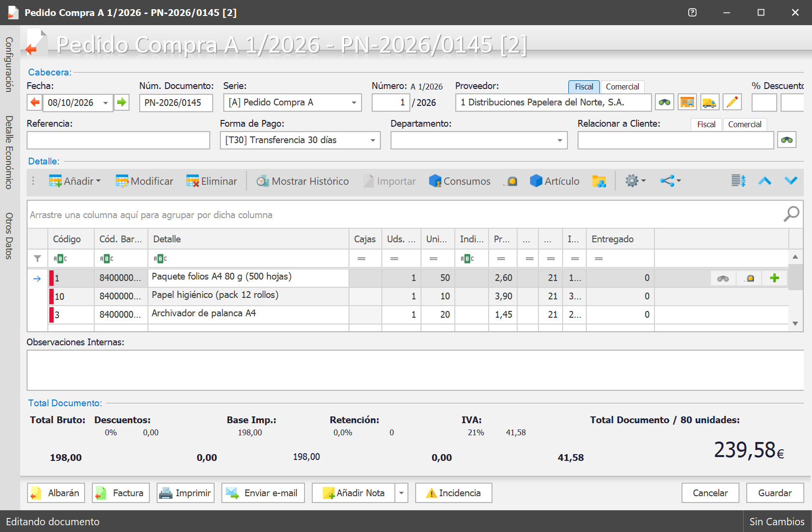The image size is (812, 532).
Task: Expand the Serie dropdown
Action: [x=354, y=103]
